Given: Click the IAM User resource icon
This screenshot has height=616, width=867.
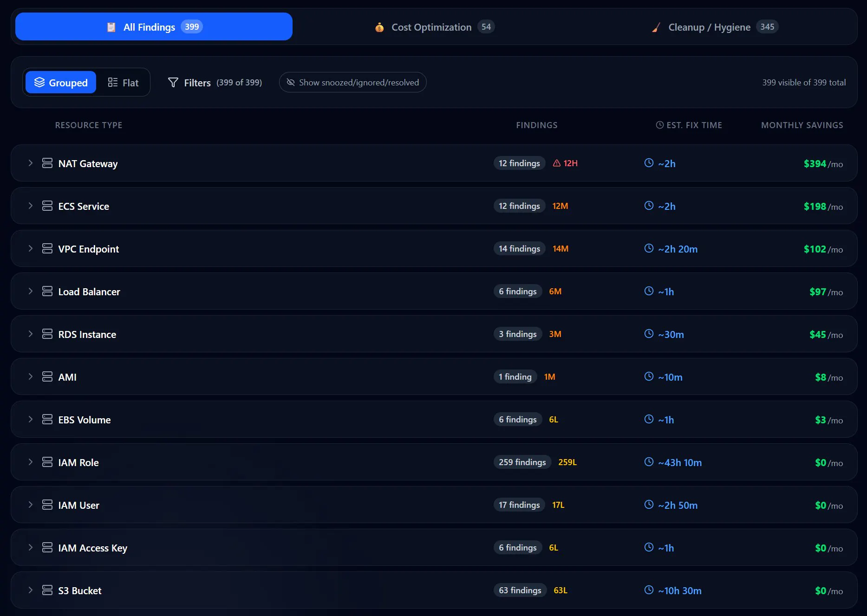Looking at the screenshot, I should click(x=47, y=505).
